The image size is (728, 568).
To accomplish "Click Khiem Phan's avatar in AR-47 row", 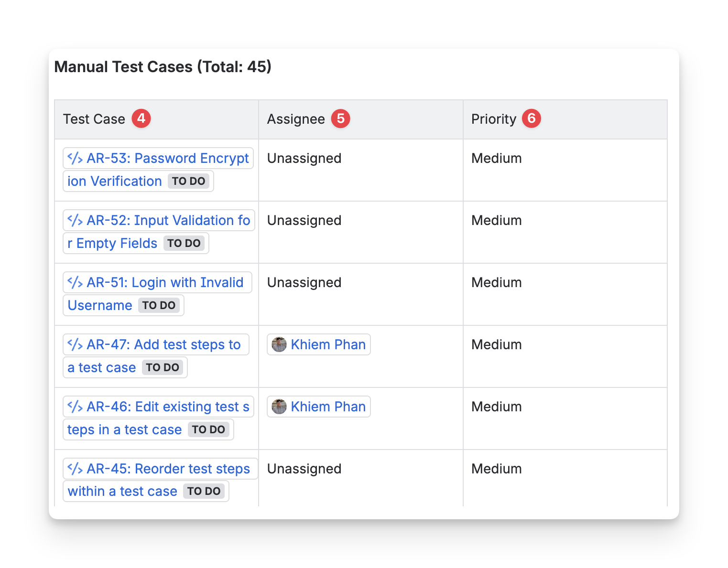I will [279, 344].
